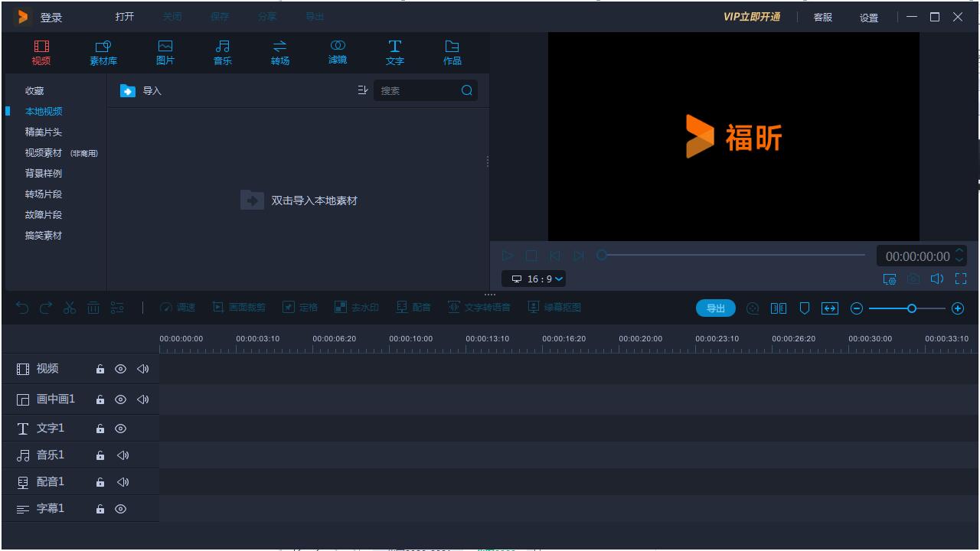This screenshot has height=551, width=980.
Task: Split clip with the scissors icon
Action: (x=69, y=308)
